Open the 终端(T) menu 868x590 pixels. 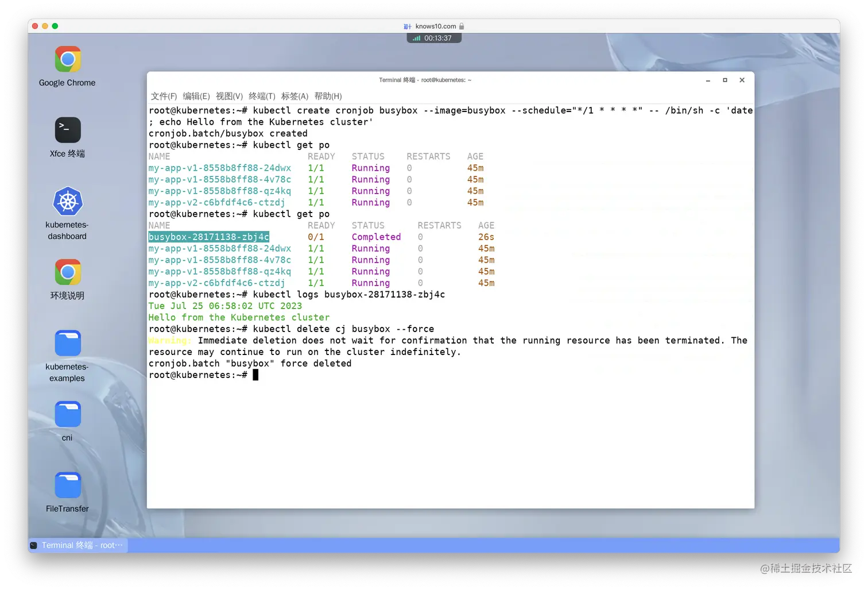pos(262,96)
